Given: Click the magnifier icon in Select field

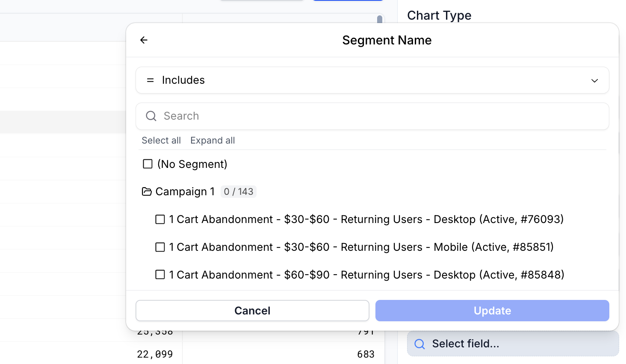Looking at the screenshot, I should pyautogui.click(x=420, y=344).
